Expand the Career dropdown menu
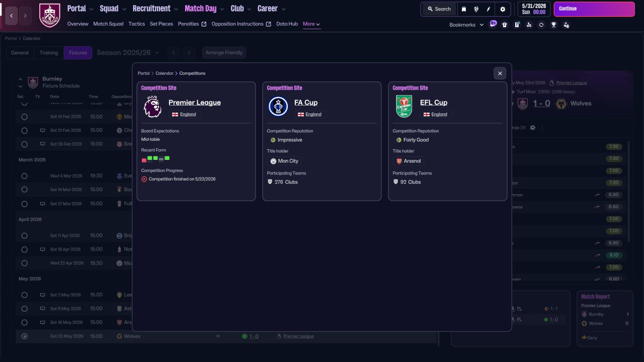The width and height of the screenshot is (644, 362). click(283, 9)
